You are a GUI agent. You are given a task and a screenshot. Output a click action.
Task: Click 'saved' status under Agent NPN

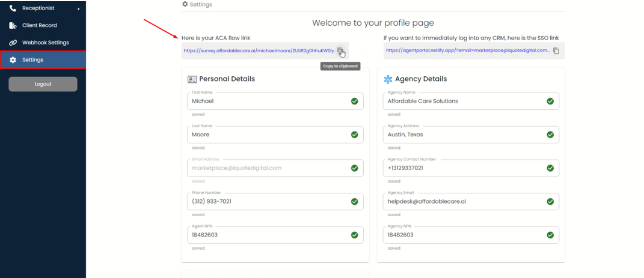point(198,248)
